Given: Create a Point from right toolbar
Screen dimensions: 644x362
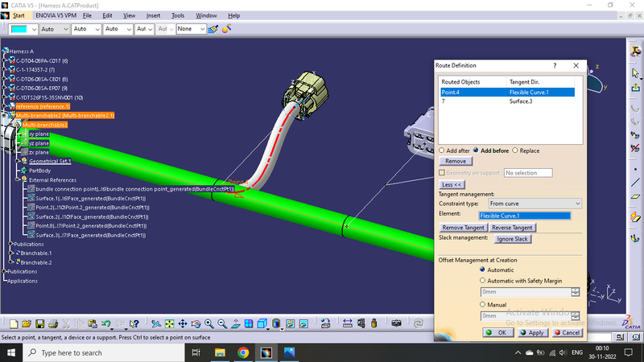Looking at the screenshot, I should (x=635, y=169).
